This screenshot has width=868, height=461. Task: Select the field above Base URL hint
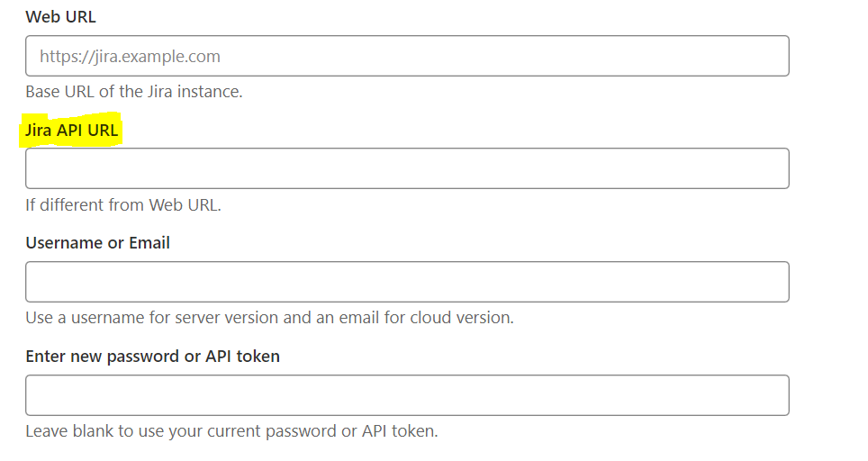[x=407, y=56]
